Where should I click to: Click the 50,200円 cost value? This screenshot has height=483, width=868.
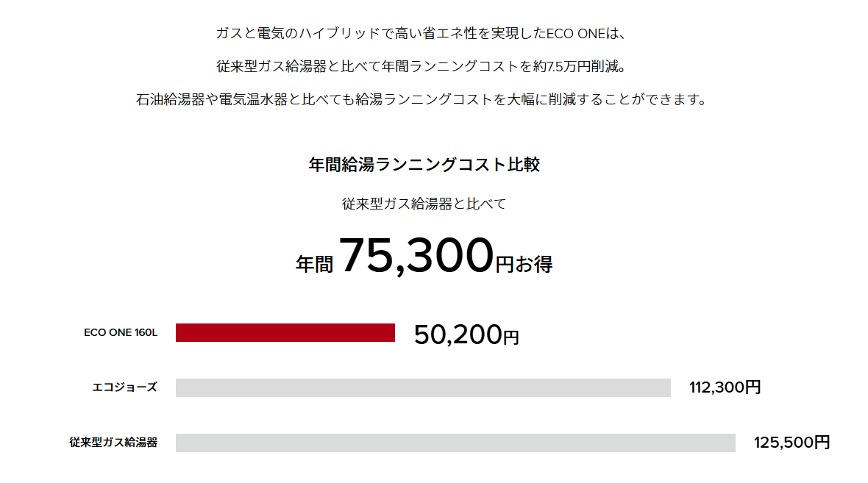coord(466,334)
